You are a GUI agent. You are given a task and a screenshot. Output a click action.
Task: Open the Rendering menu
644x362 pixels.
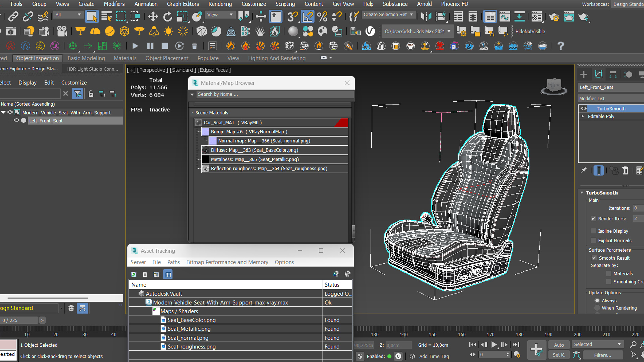pos(220,4)
